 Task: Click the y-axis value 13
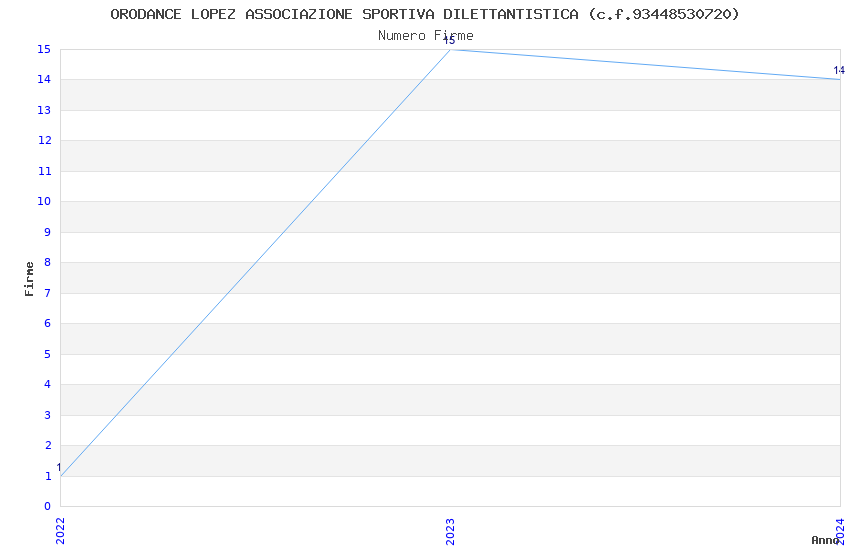pos(44,110)
